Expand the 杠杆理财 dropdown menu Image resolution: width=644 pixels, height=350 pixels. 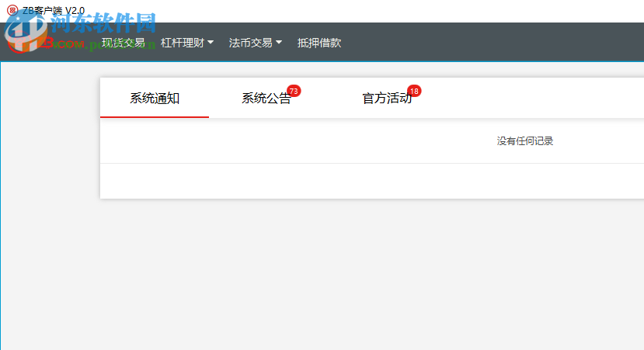coord(187,43)
